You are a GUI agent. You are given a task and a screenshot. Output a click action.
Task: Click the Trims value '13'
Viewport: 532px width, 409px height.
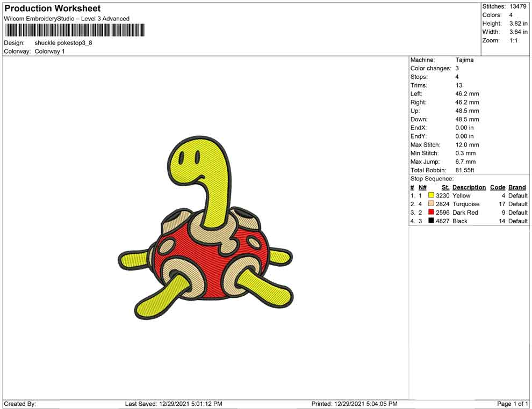[x=459, y=85]
